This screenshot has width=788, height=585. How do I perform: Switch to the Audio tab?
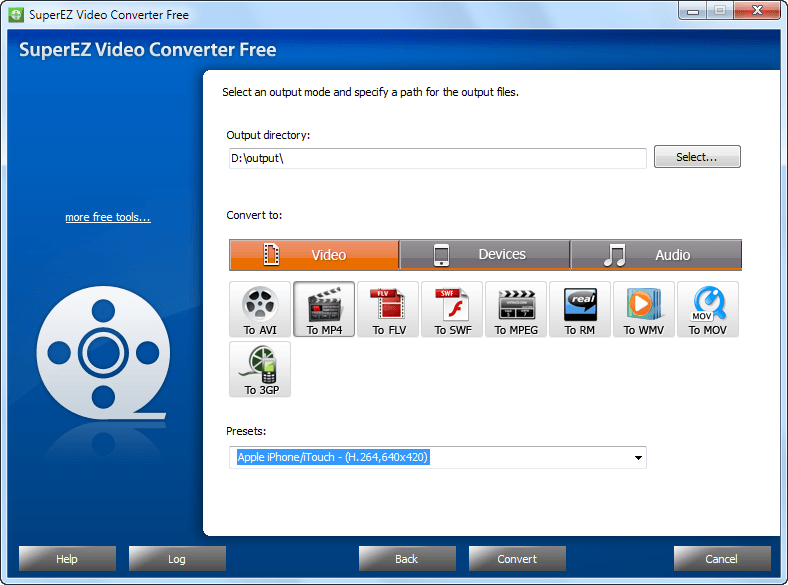click(x=656, y=255)
